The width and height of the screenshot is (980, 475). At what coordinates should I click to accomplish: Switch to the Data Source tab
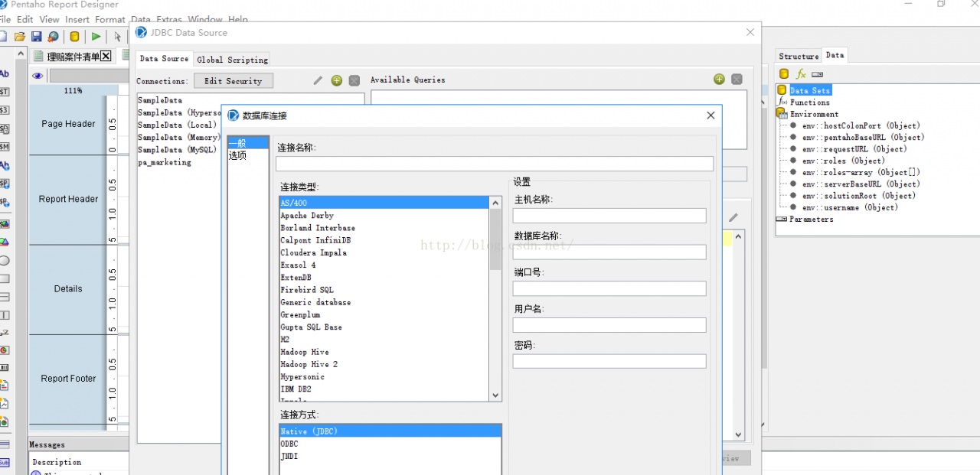coord(164,58)
